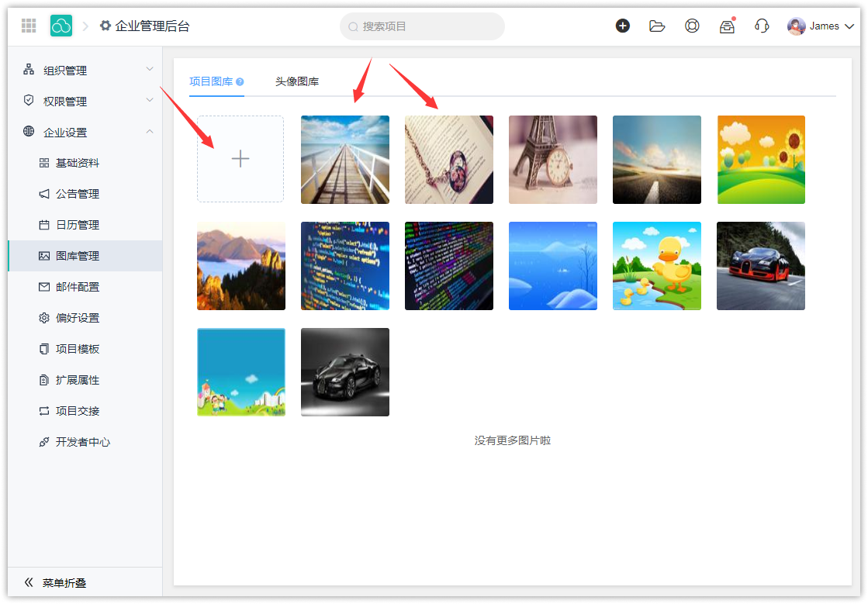Screen dimensions: 868x604
Task: Select the open road sunset thumbnail
Action: 657,159
